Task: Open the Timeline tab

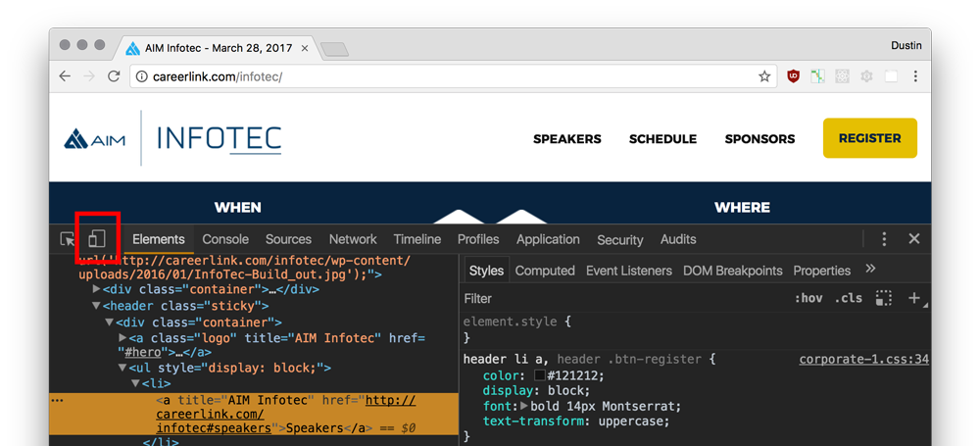Action: (416, 239)
